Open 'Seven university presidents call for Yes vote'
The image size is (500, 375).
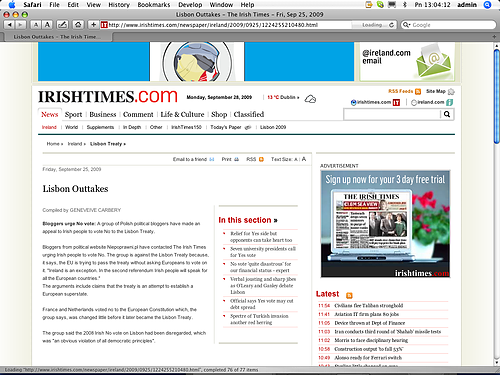[263, 252]
